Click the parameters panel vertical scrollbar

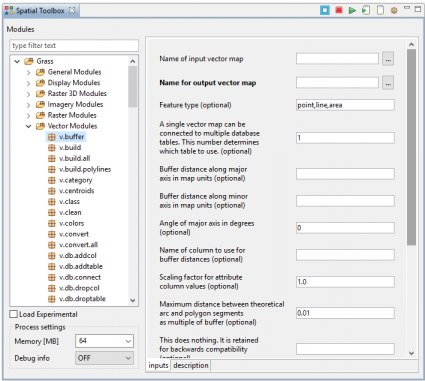411,147
